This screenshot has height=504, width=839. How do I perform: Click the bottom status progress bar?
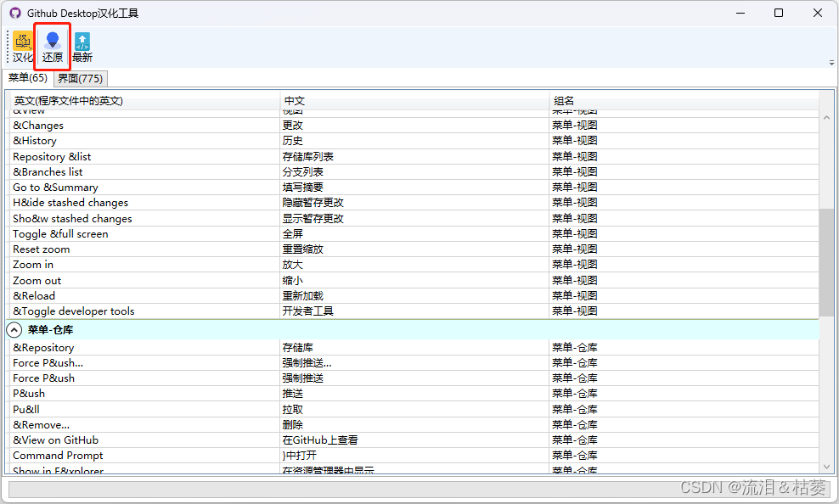(419, 489)
